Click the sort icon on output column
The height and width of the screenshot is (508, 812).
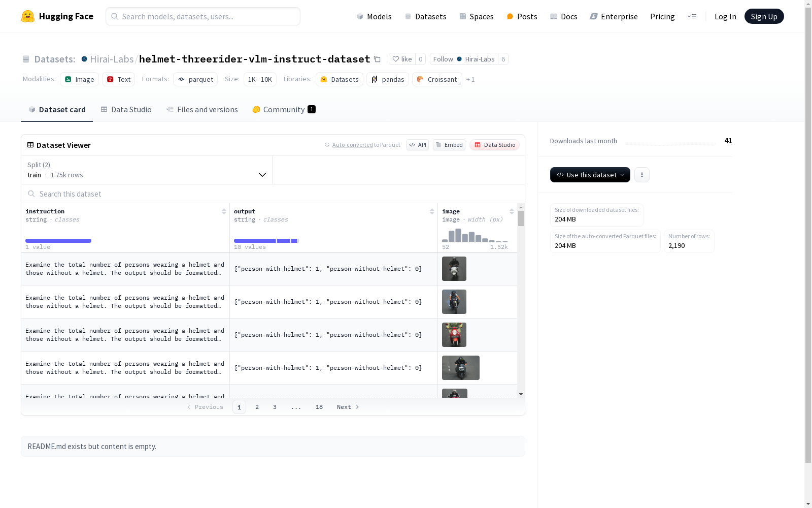tap(432, 211)
